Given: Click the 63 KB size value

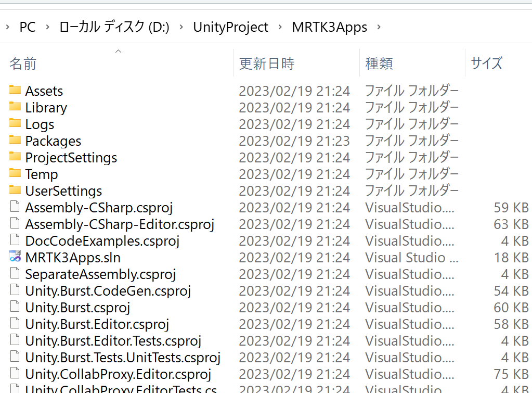Looking at the screenshot, I should [511, 224].
